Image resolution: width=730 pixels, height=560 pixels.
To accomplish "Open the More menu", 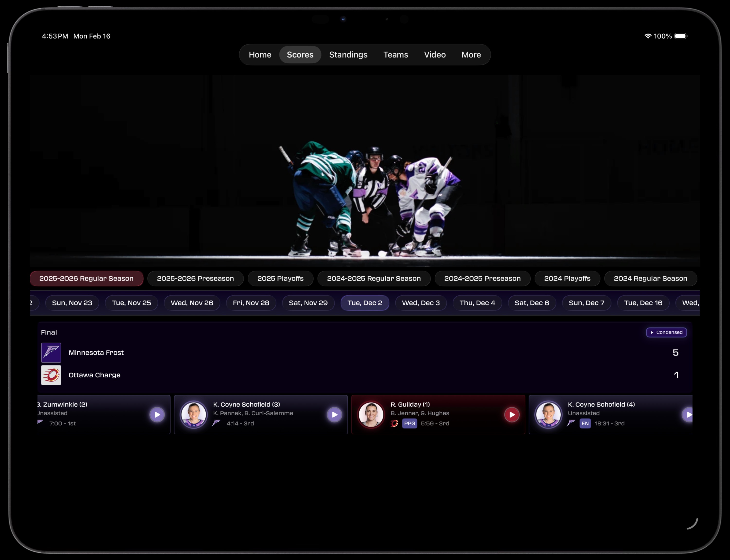I will 471,55.
